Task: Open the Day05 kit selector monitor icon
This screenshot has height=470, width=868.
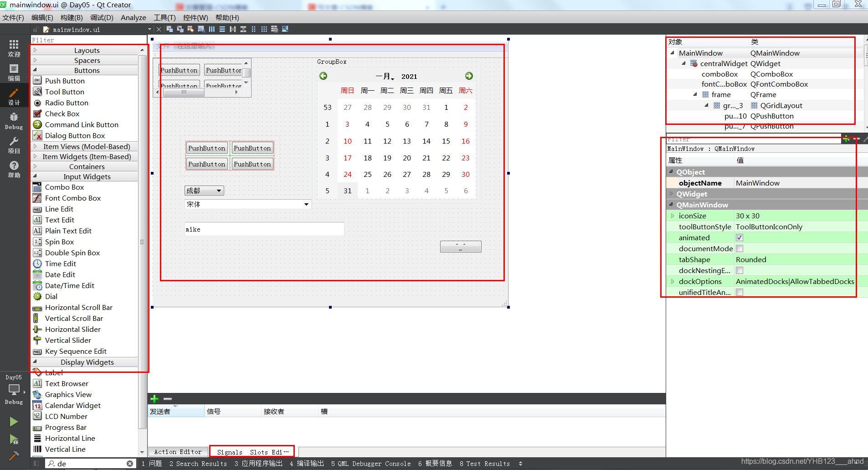Action: point(14,390)
